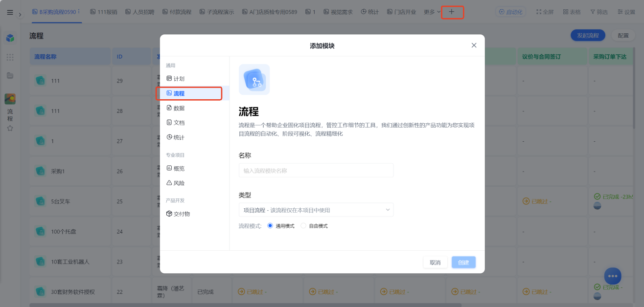Click the plus icon to add a module
The height and width of the screenshot is (307, 644).
coord(452,12)
